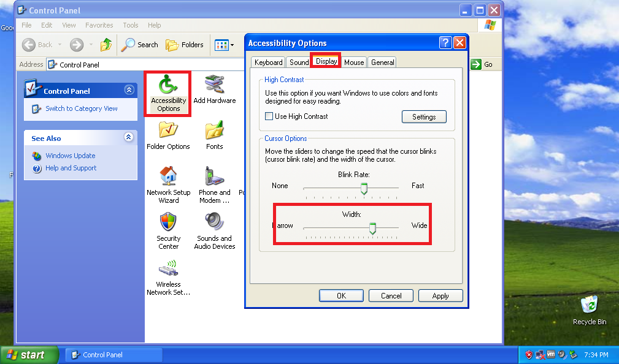Click the Go button in address bar
Image resolution: width=619 pixels, height=364 pixels.
click(482, 64)
